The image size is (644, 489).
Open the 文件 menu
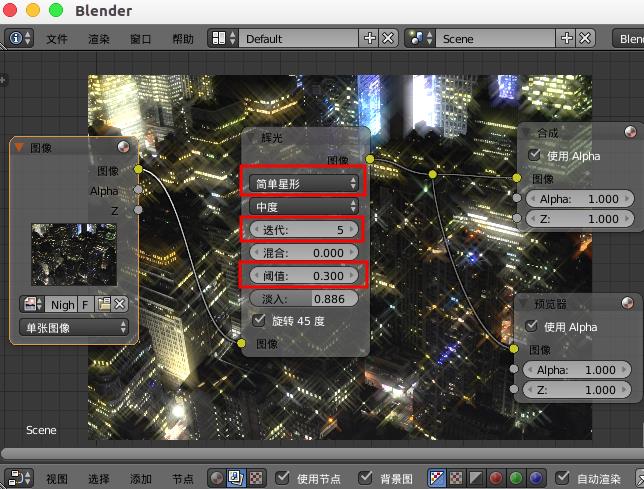click(57, 39)
